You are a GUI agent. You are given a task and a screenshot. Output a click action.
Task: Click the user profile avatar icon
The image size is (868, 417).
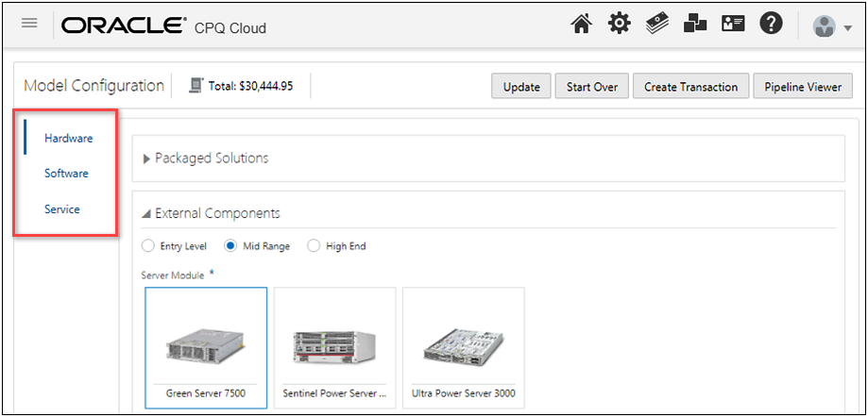tap(825, 26)
